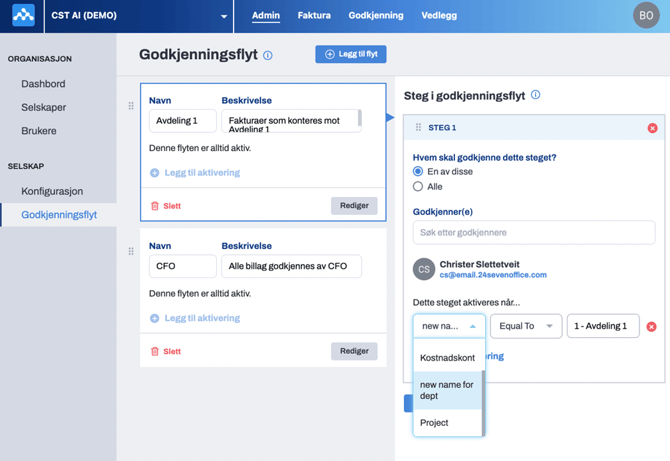
Task: Remove STEG 1 with red X icon
Action: click(652, 128)
